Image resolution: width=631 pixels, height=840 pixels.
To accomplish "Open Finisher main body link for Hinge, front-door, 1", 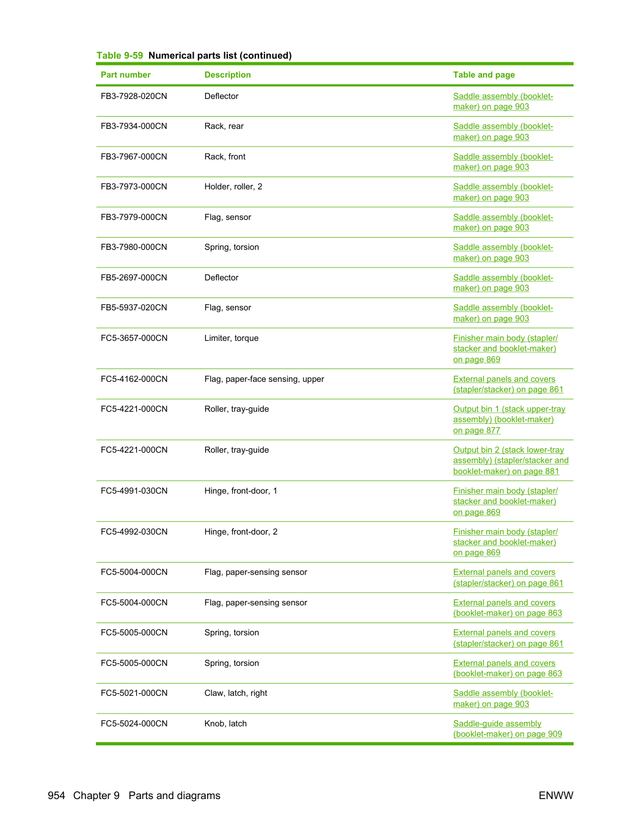I will click(505, 502).
